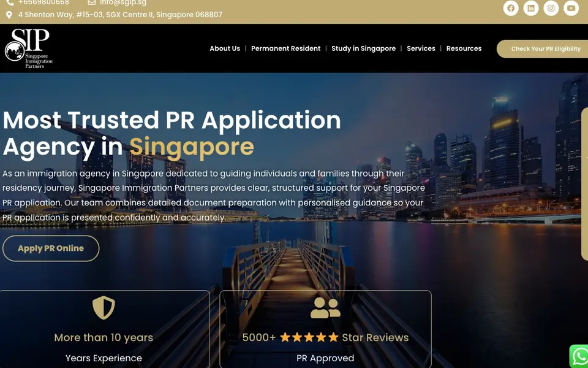Click the gold 'Singapore' heading word

(x=192, y=147)
